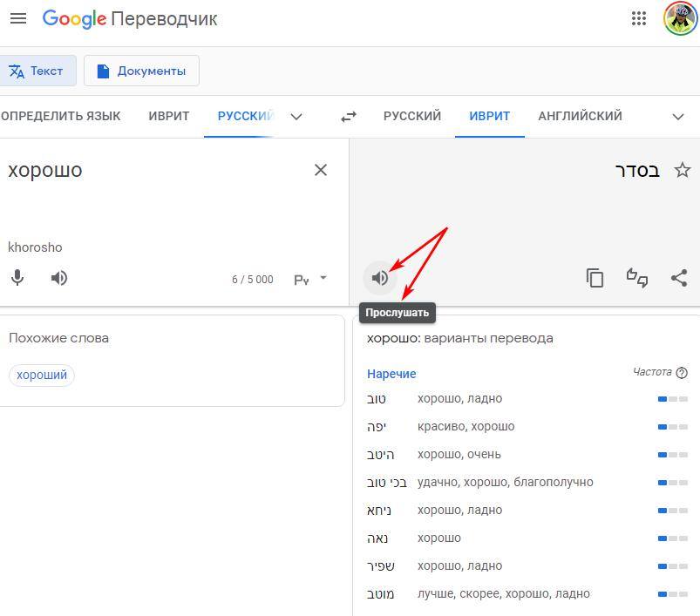
Task: Switch to the 'Документы' mode
Action: tap(141, 71)
